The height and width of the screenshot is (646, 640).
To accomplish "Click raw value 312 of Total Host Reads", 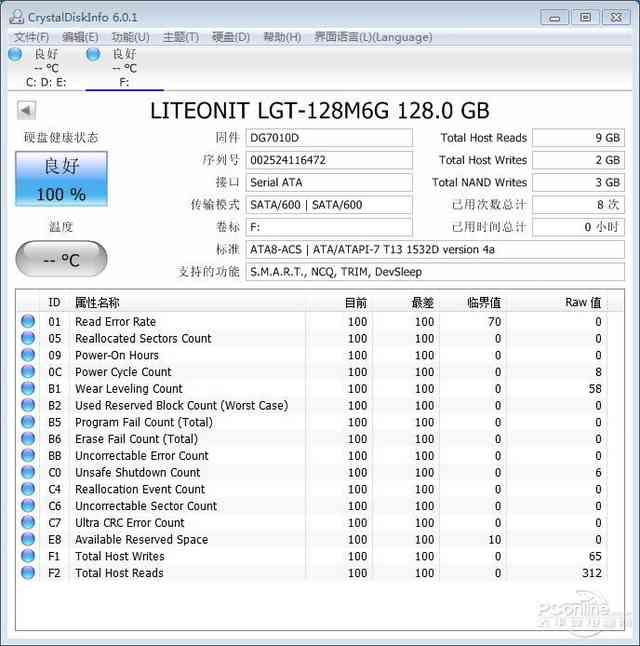I will click(x=592, y=573).
